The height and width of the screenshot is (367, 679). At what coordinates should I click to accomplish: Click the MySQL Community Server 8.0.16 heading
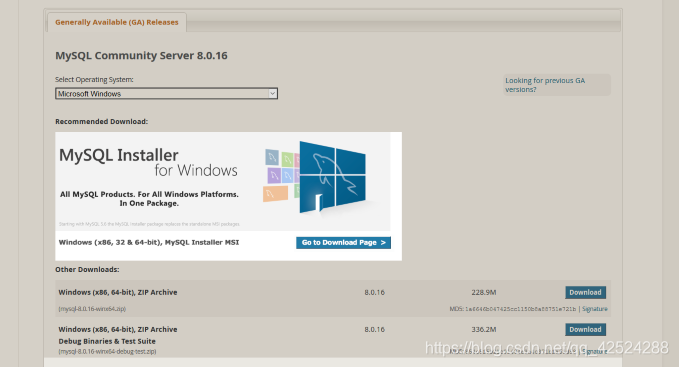click(x=141, y=55)
